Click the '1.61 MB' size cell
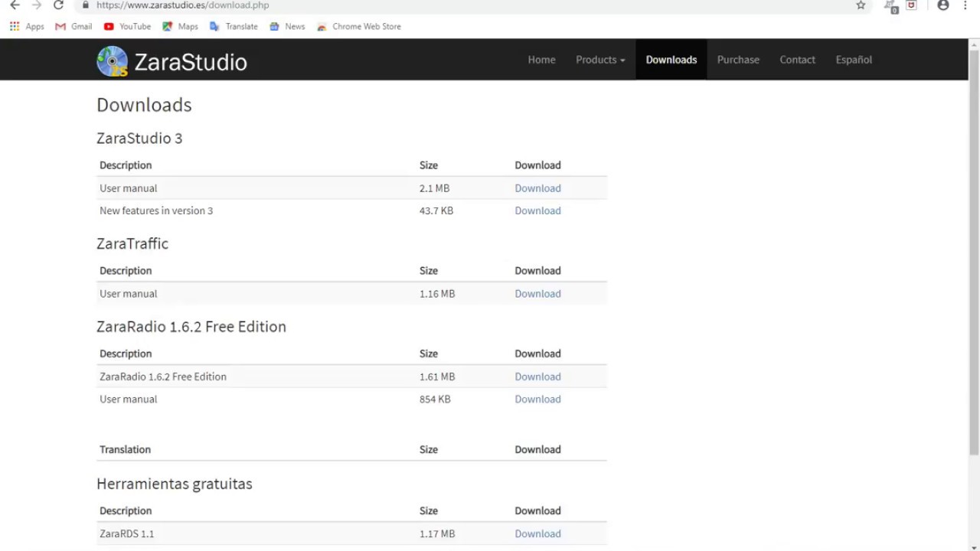 pyautogui.click(x=437, y=377)
